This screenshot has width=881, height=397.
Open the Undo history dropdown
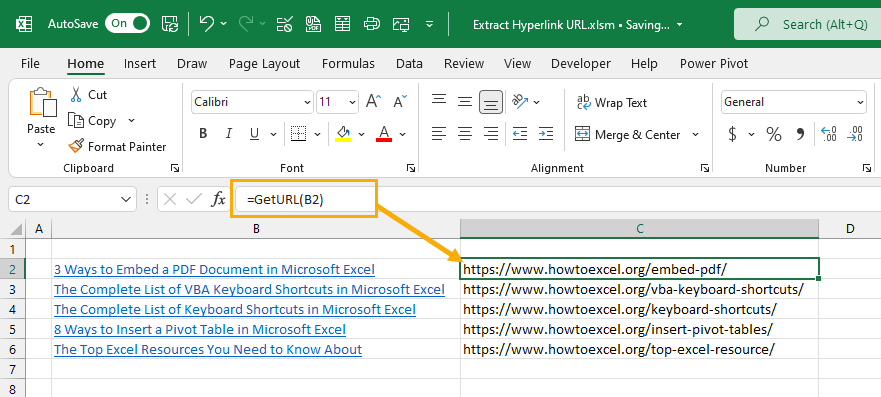tap(224, 24)
